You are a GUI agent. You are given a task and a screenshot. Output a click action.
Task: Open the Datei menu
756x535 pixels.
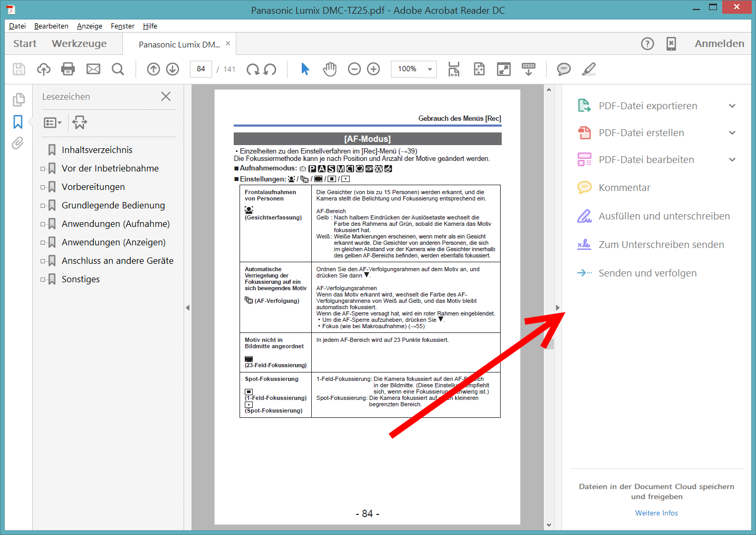(17, 26)
